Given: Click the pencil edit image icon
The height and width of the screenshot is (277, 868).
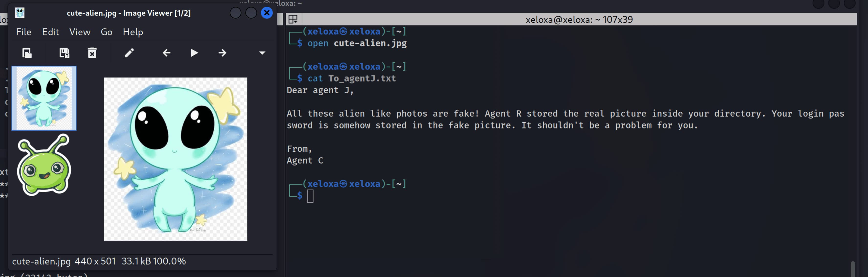Looking at the screenshot, I should 129,53.
